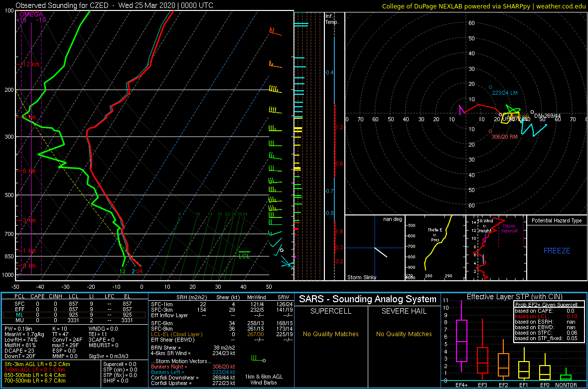
Task: Click the MidRH = 81% value
Action: [19, 345]
